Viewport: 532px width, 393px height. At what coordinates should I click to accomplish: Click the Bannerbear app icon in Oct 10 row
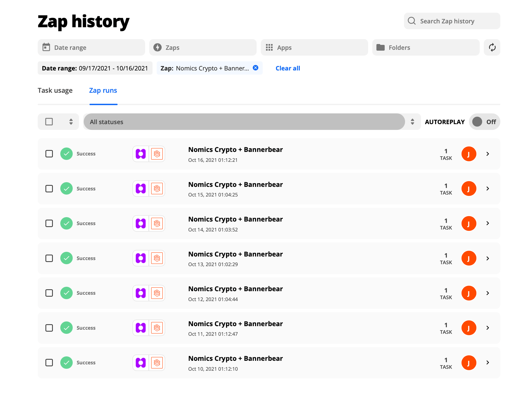pos(157,363)
